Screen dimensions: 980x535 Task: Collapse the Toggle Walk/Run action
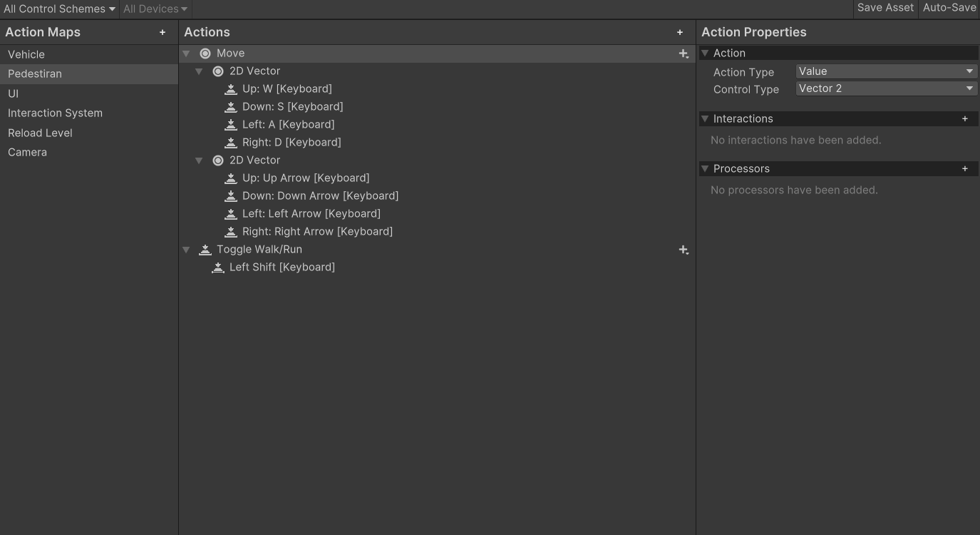pos(186,250)
